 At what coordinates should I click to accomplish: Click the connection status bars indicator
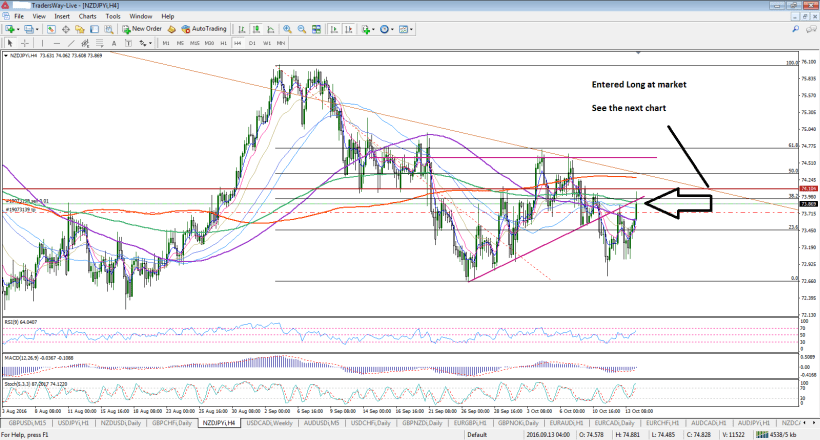(760, 435)
